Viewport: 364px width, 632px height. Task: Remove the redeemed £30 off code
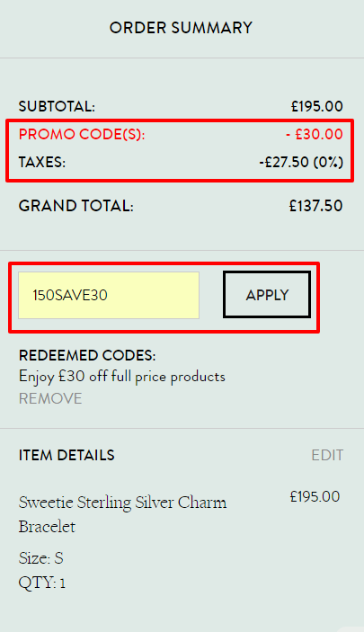click(x=50, y=398)
